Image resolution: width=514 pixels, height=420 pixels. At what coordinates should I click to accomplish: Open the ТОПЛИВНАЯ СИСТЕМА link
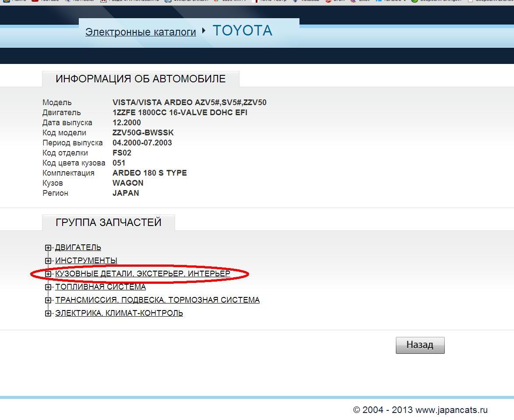100,287
